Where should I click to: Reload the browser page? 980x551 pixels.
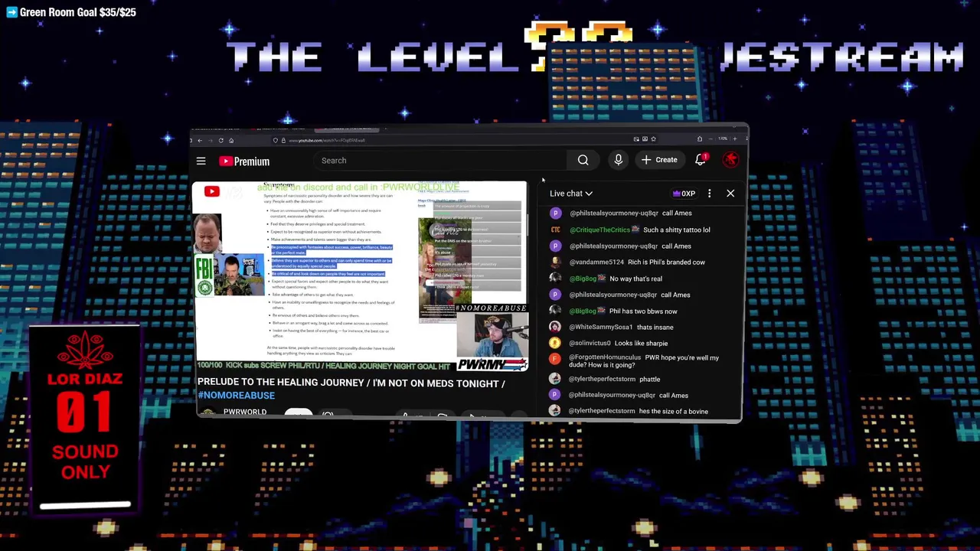pos(220,140)
